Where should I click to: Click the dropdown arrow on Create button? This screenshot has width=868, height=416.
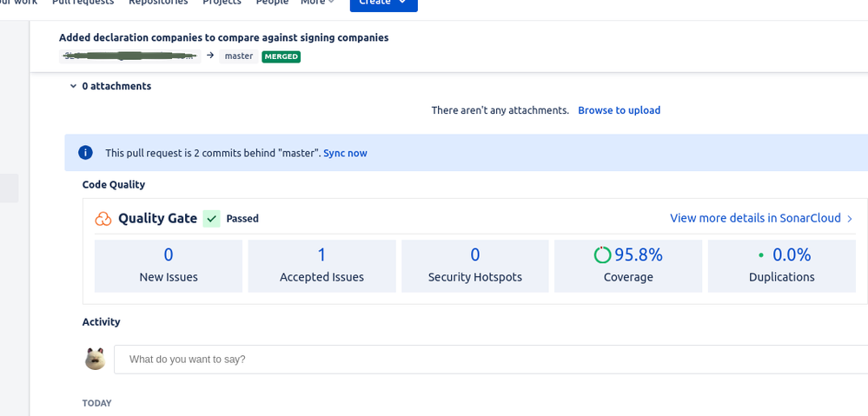click(x=402, y=3)
